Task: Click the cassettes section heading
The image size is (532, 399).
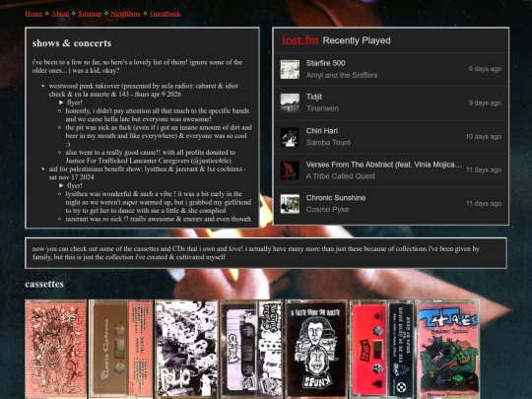Action: [44, 284]
